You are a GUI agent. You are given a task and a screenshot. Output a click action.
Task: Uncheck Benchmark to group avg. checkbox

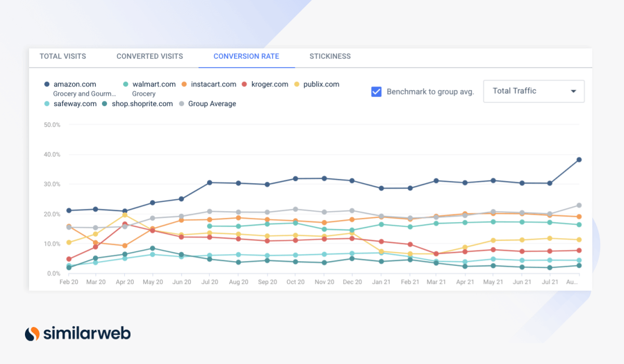(x=376, y=92)
